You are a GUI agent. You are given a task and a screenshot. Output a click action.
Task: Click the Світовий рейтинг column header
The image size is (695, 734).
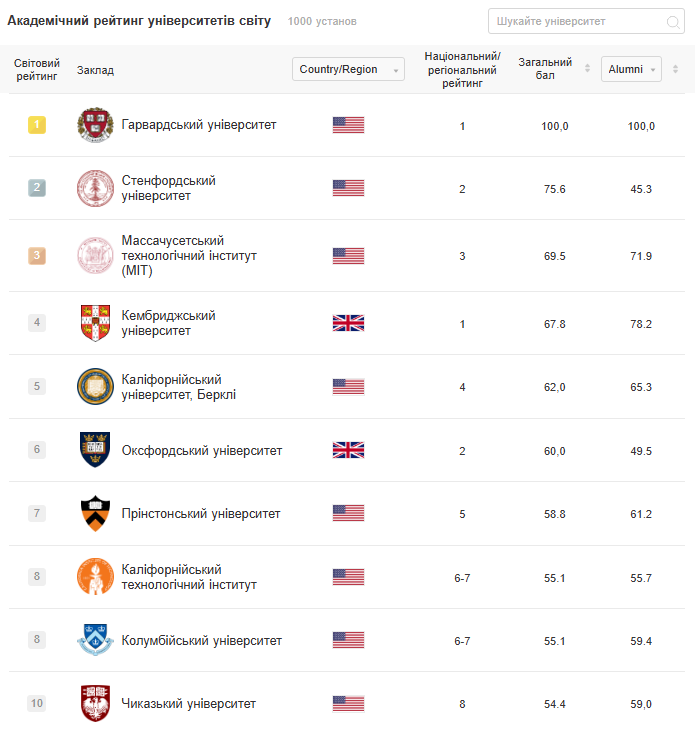point(37,69)
